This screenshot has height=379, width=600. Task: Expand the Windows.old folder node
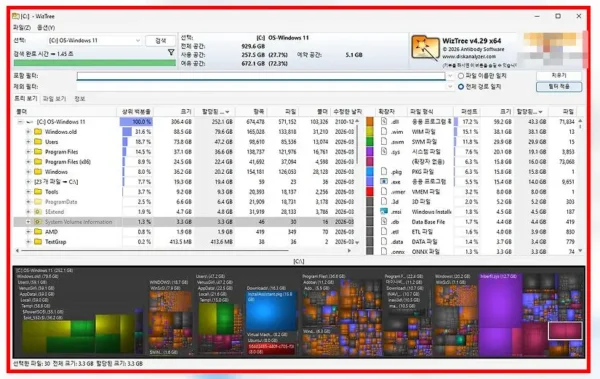click(28, 132)
